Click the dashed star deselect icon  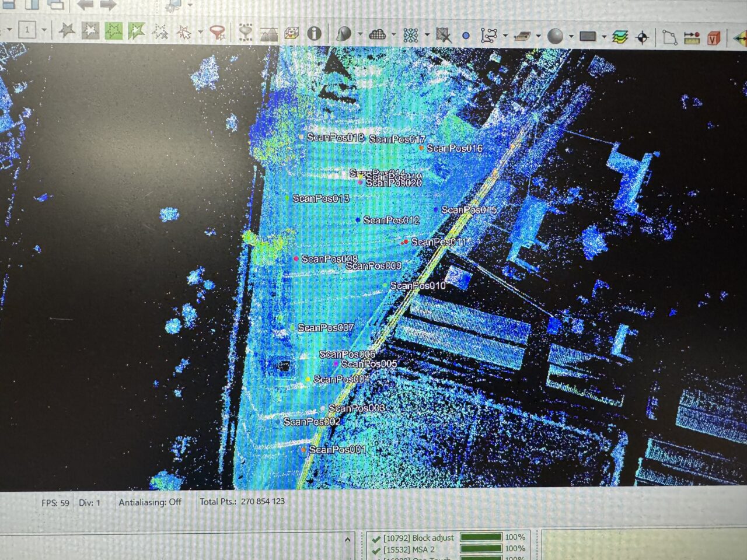tap(160, 32)
